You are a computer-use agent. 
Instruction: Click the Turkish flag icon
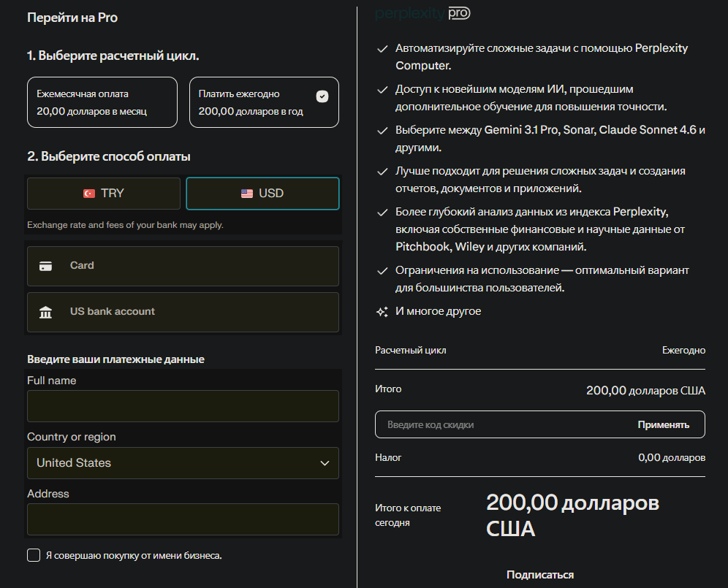[89, 194]
